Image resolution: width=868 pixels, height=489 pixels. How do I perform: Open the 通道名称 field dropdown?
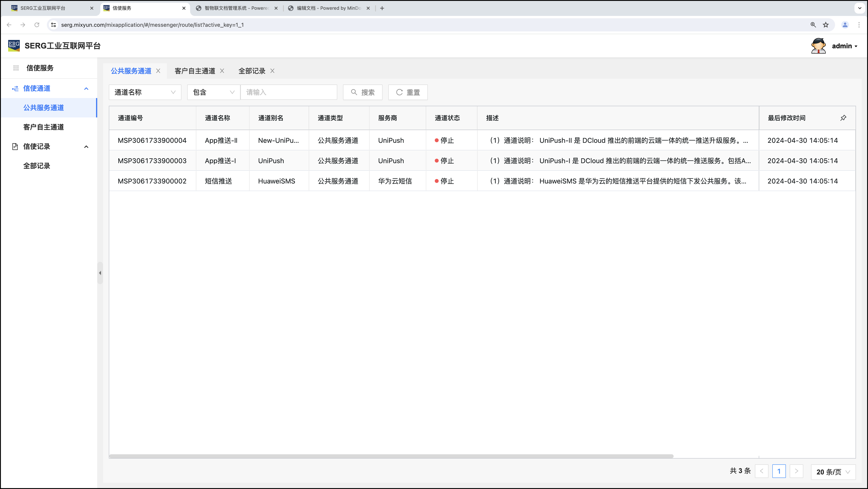click(145, 92)
